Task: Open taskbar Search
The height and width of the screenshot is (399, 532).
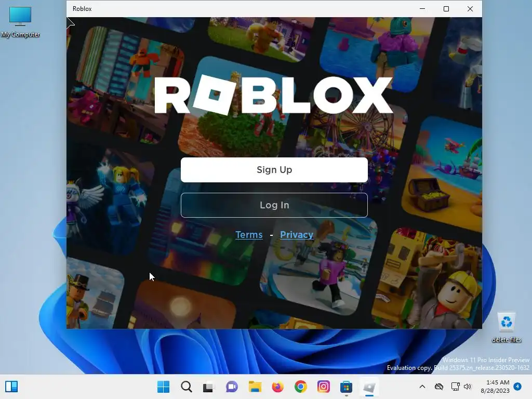Action: [x=187, y=387]
